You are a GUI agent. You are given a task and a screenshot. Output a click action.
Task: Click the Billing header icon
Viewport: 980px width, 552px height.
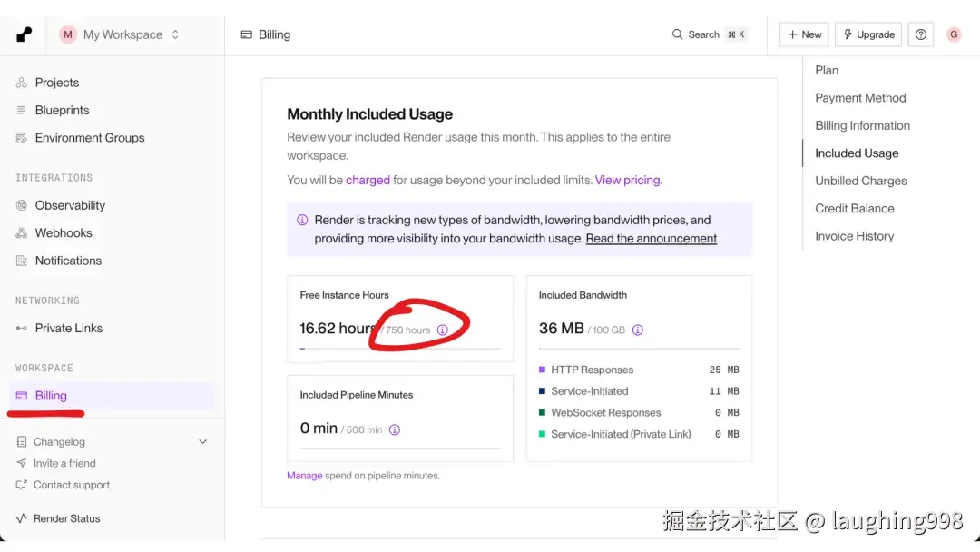[246, 34]
